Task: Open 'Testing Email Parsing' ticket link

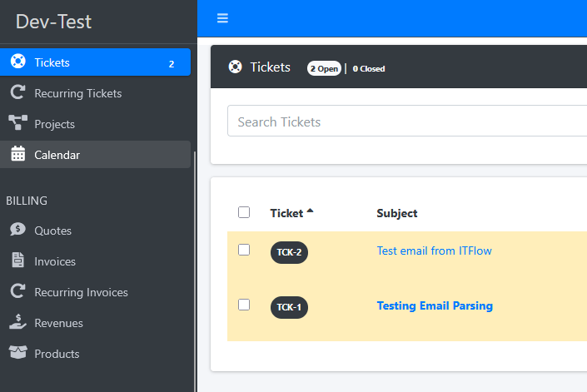Action: pyautogui.click(x=435, y=305)
